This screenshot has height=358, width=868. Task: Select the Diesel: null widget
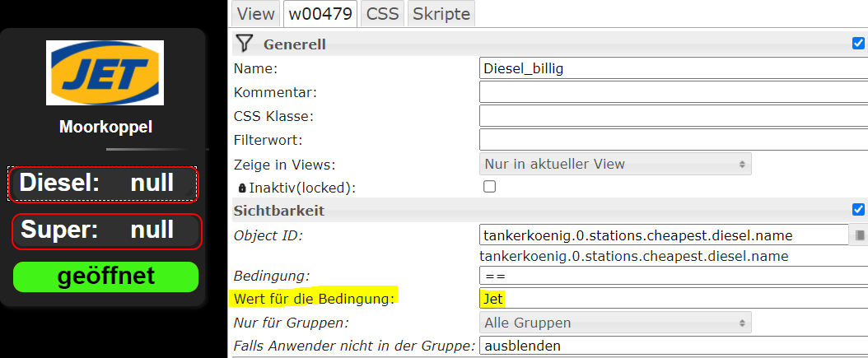(x=102, y=184)
